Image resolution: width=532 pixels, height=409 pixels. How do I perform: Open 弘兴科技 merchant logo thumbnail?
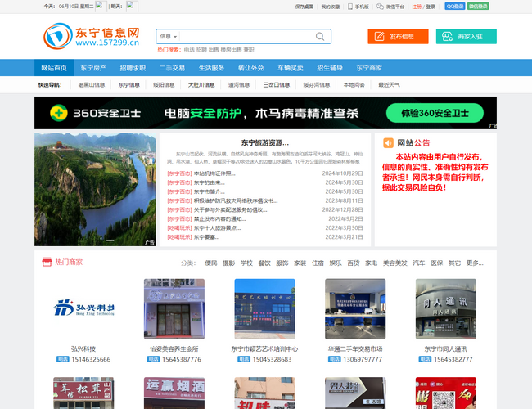pyautogui.click(x=83, y=308)
